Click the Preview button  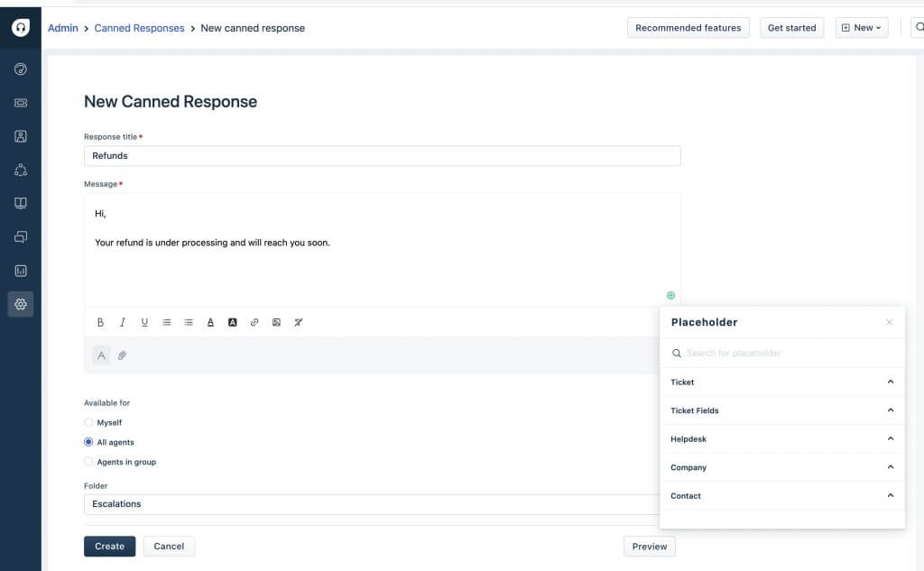point(649,546)
